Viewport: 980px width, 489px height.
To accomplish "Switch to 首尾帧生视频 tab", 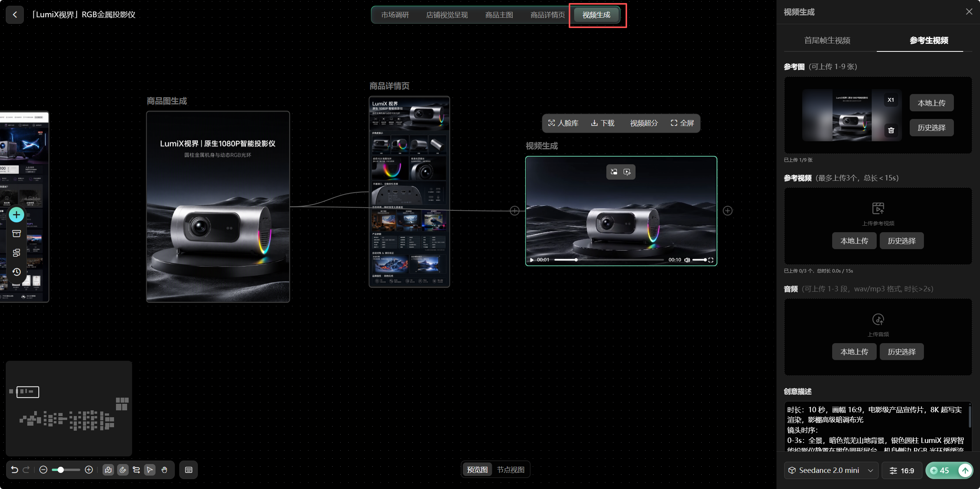I will [827, 40].
